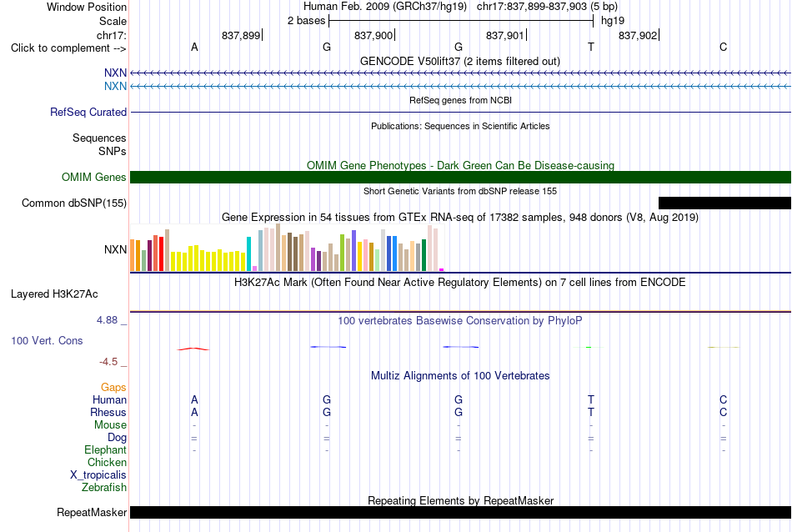Complement the A base in the sequence row

(x=194, y=47)
